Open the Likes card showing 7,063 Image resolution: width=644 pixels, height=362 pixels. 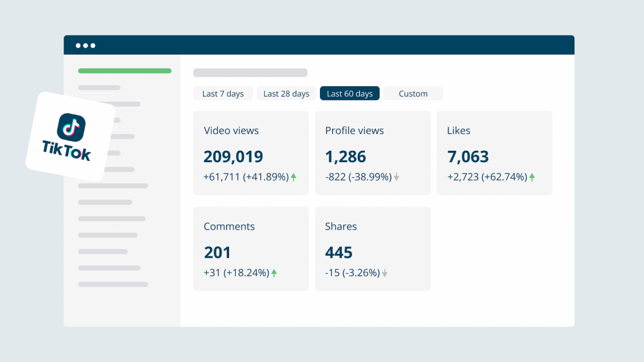(494, 152)
